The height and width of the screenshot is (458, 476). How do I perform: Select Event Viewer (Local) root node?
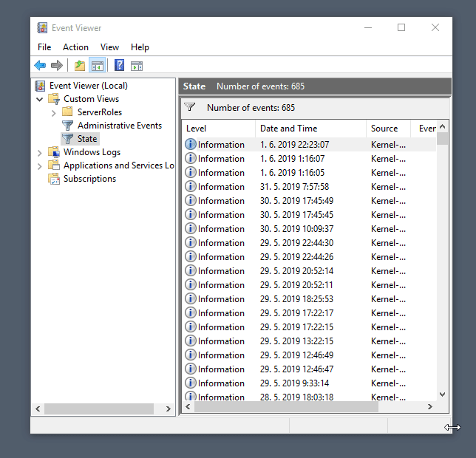tap(89, 86)
